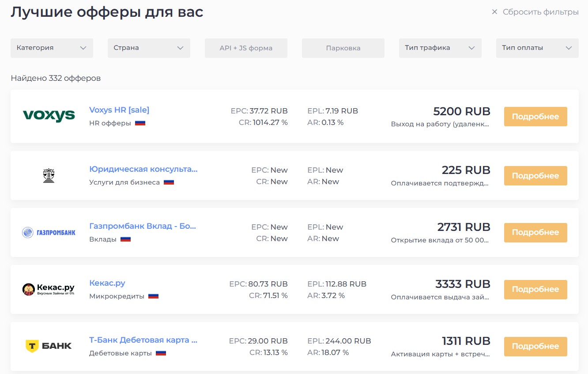Click Подробнее for the 225 RUB offer
Viewport: 588px width, 374px height.
[535, 176]
